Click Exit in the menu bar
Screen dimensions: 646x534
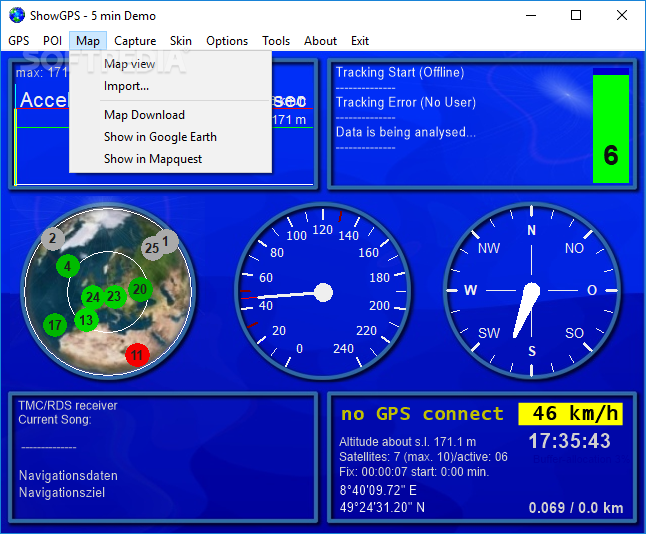(x=360, y=41)
